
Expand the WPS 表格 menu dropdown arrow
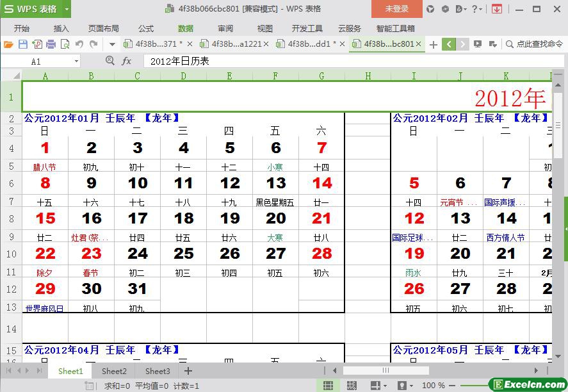click(67, 9)
